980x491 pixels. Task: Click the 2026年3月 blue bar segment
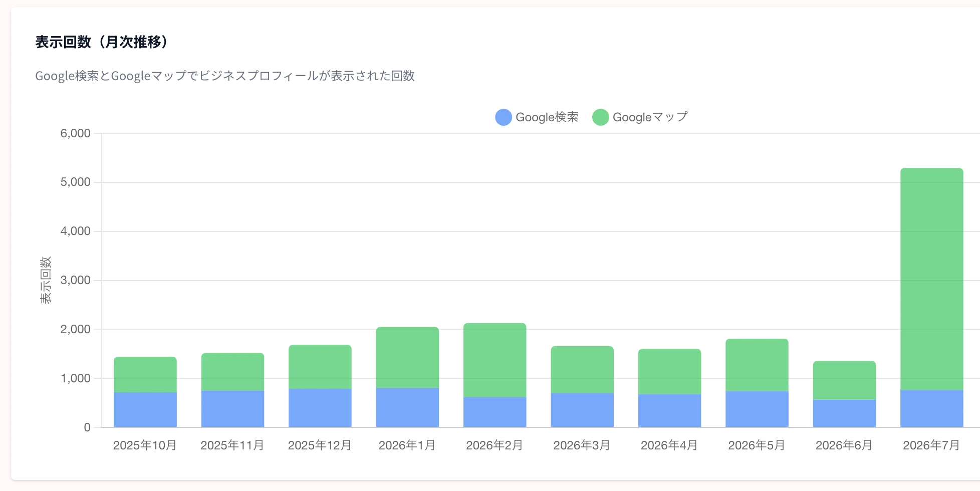tap(582, 410)
